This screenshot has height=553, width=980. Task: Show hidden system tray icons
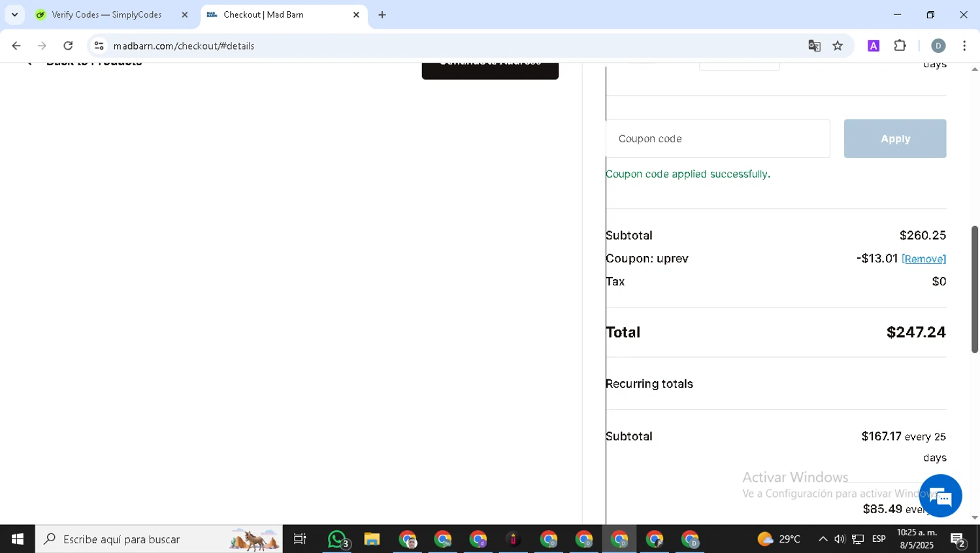(823, 539)
